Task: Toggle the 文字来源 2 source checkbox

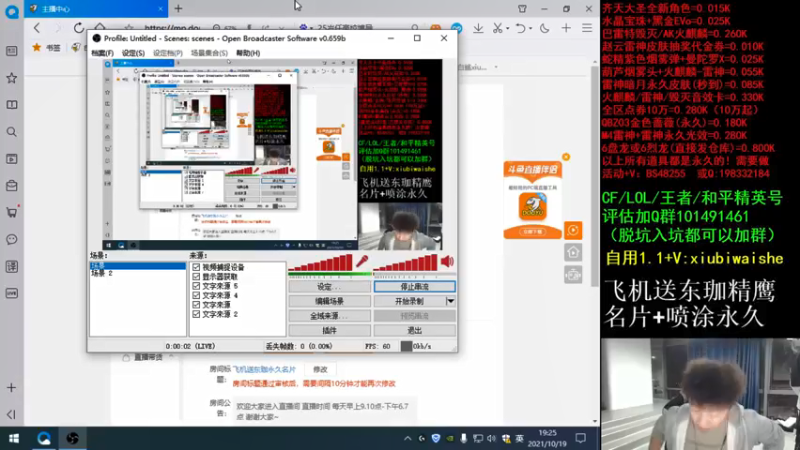Action: pos(196,314)
